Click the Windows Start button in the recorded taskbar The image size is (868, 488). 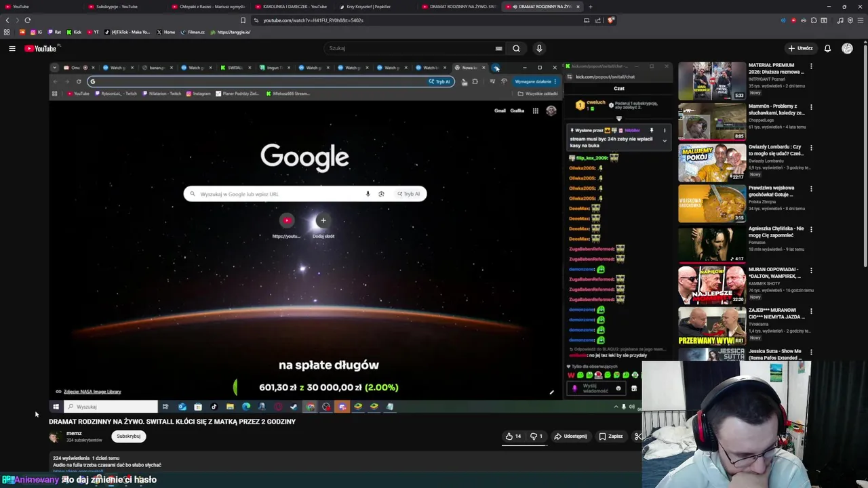click(x=56, y=407)
